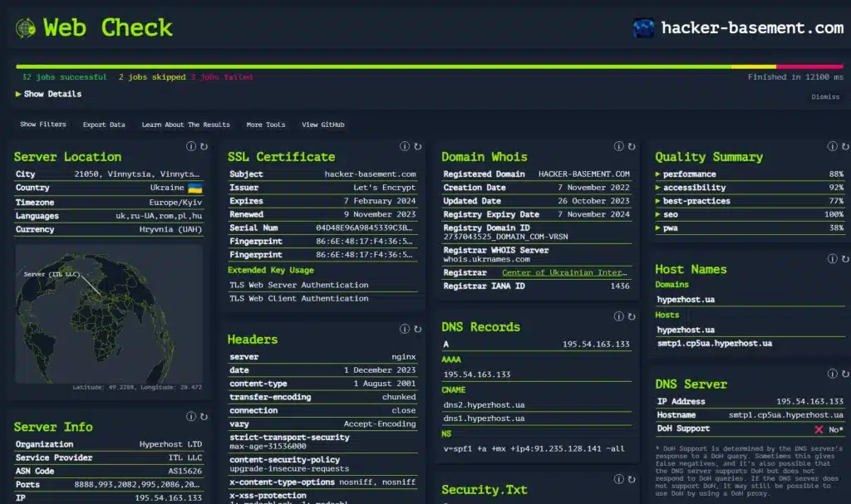The width and height of the screenshot is (851, 504).
Task: Click the Serial Num value
Action: [x=364, y=228]
